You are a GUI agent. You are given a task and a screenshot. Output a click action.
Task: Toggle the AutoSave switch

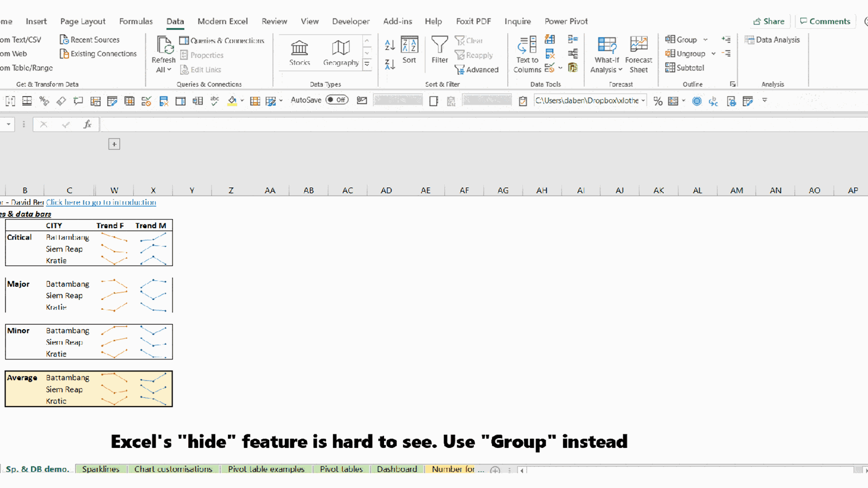337,100
